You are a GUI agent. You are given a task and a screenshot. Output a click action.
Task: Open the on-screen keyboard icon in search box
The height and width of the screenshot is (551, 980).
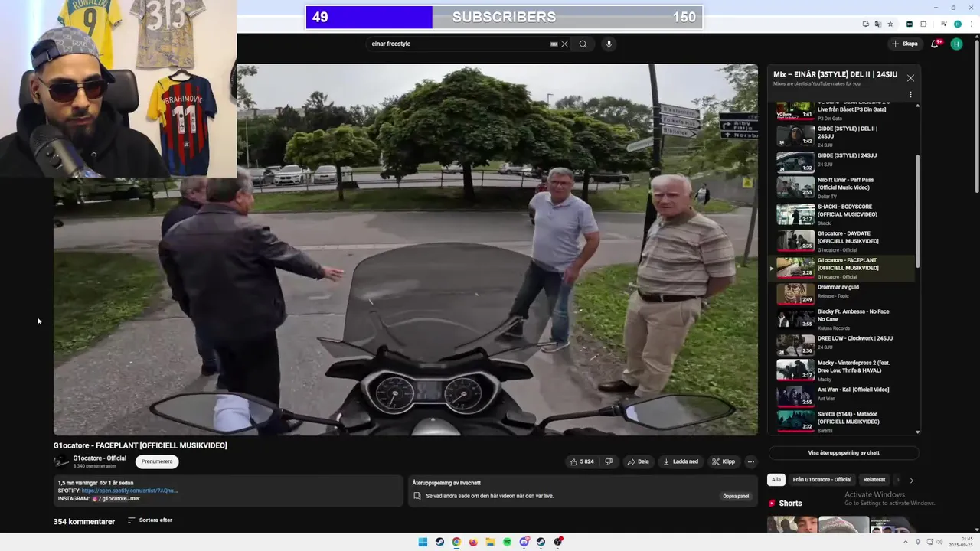pyautogui.click(x=554, y=44)
